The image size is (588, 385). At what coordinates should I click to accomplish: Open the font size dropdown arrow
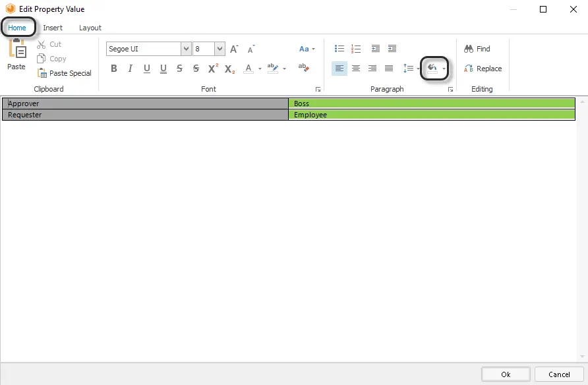click(x=220, y=49)
